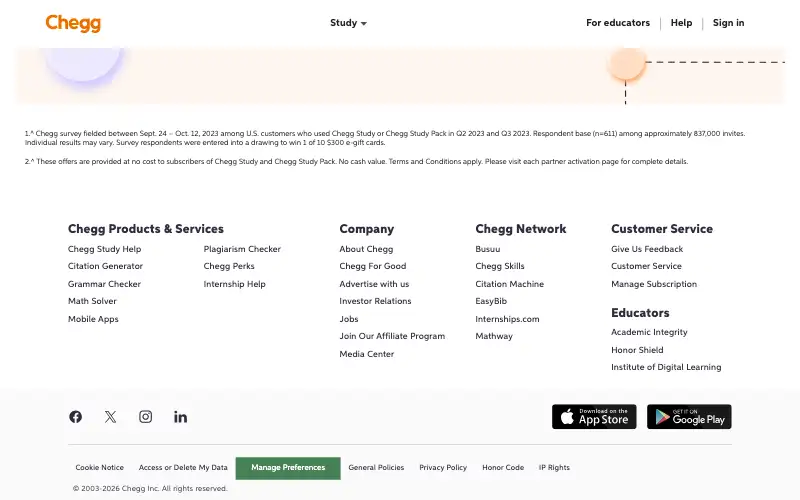The width and height of the screenshot is (800, 500).
Task: Open Join Our Affiliate Program link
Action: pos(392,336)
